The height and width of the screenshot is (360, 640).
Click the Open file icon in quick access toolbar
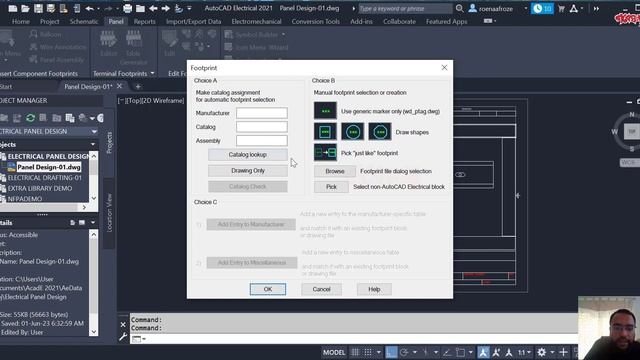25,8
